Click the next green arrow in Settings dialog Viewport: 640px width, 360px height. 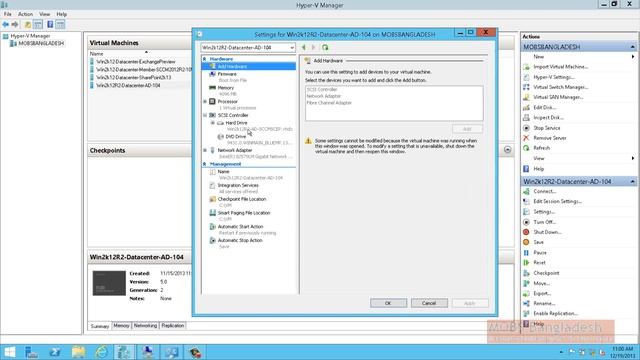313,47
